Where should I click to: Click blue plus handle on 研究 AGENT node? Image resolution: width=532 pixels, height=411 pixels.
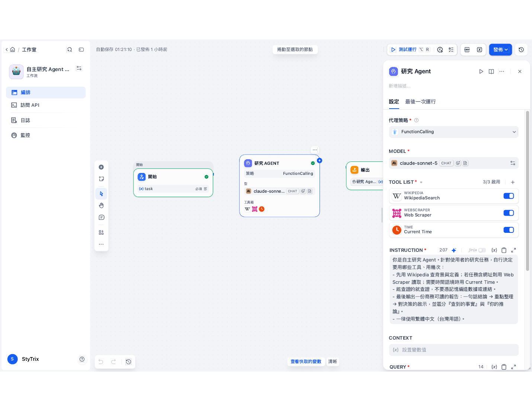(319, 161)
